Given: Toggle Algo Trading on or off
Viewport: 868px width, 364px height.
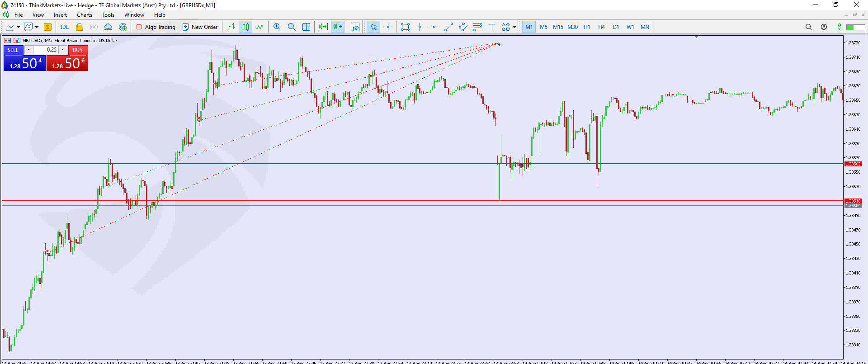Looking at the screenshot, I should [156, 27].
